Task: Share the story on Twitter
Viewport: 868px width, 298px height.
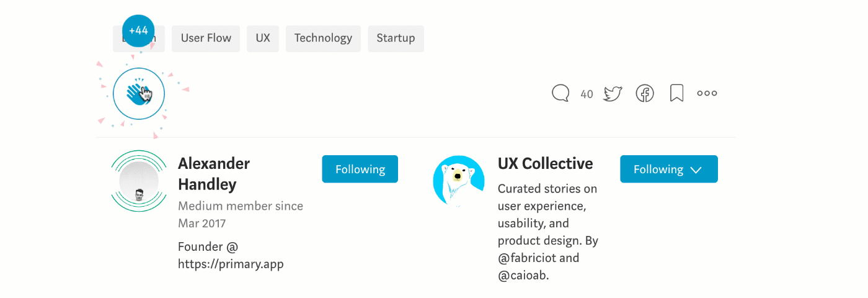Action: (613, 94)
